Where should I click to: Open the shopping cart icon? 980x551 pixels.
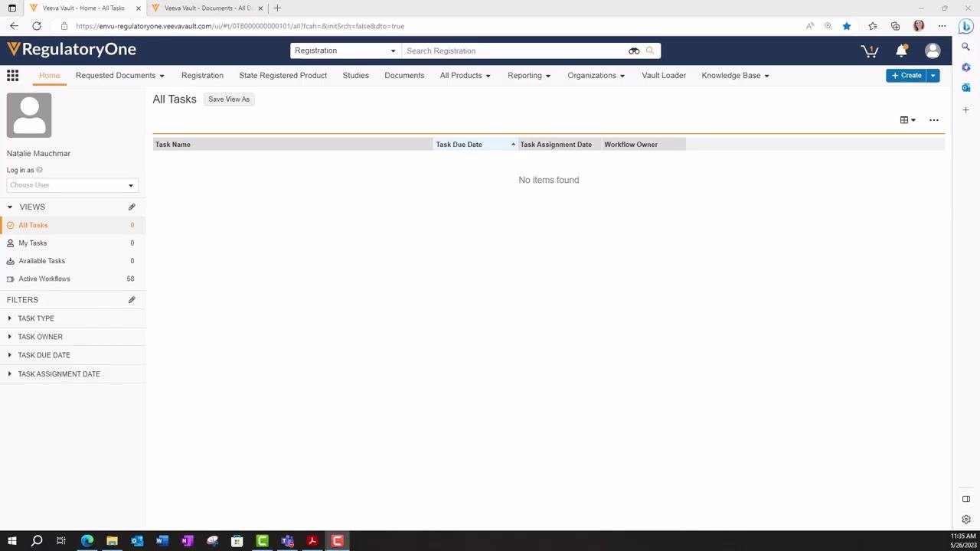[x=869, y=51]
